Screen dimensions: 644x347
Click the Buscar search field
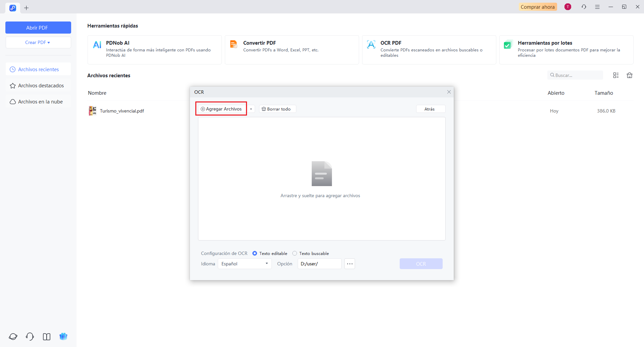click(575, 75)
